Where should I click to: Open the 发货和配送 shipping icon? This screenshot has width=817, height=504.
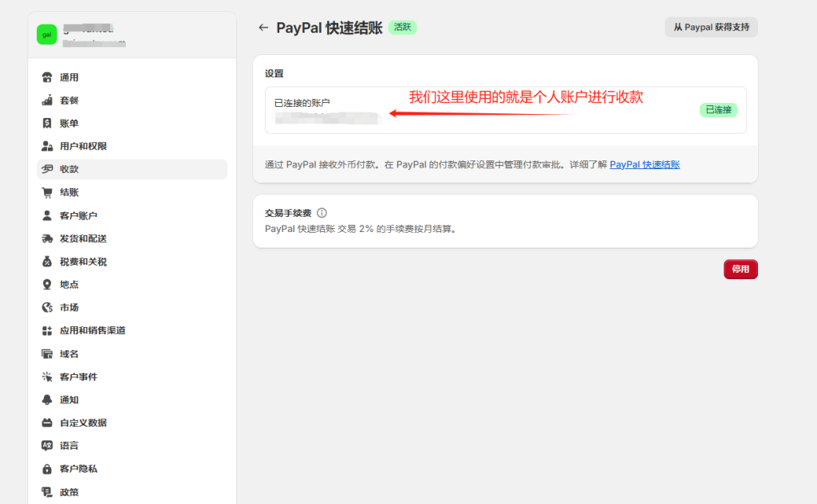(x=48, y=238)
